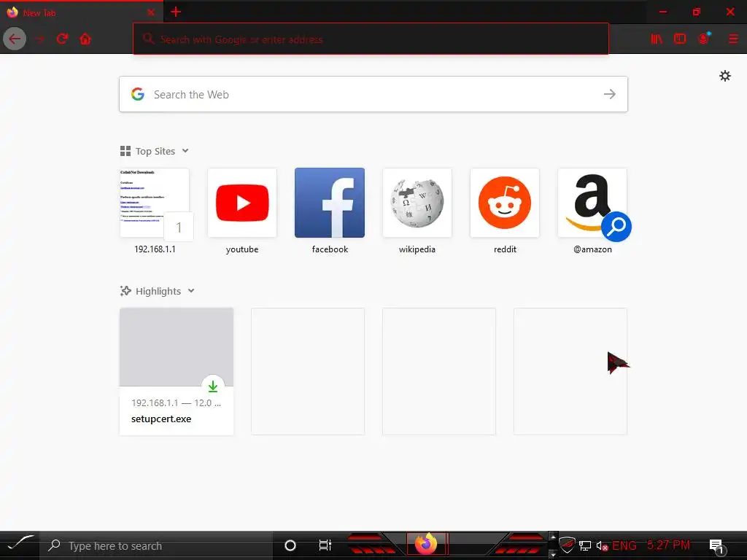Open the clock showing 5:27 PM
Viewport: 747px width, 560px height.
668,545
